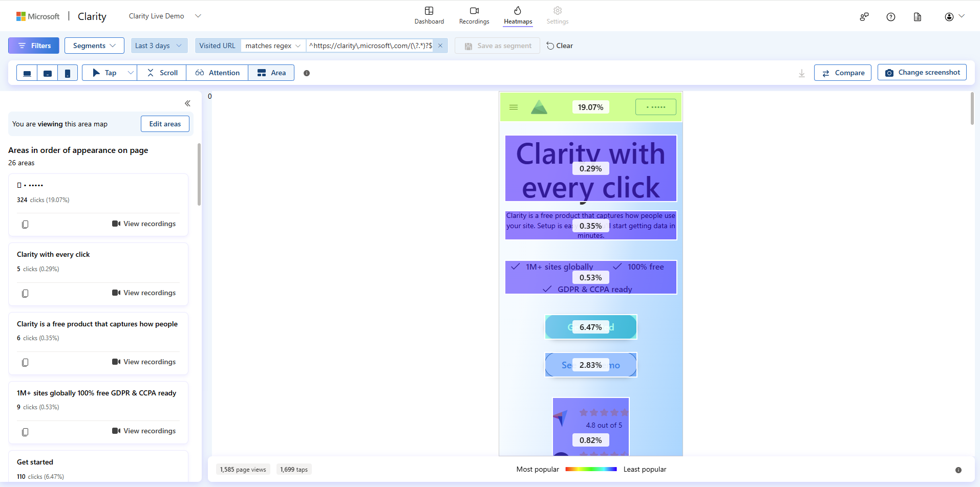Select the Area heatmap type
Viewport: 980px width, 487px height.
271,73
